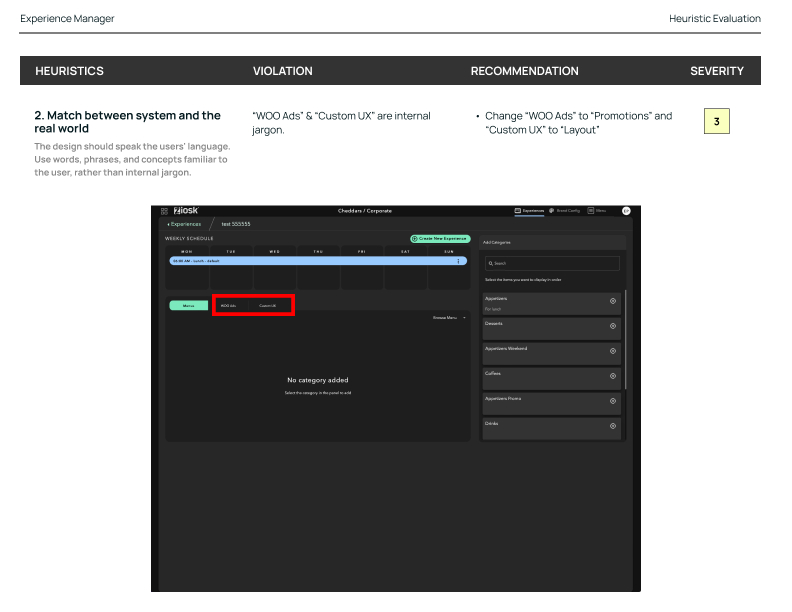Viewport: 792px width, 612px height.
Task: Click the add icon on Desserts category
Action: (x=613, y=327)
